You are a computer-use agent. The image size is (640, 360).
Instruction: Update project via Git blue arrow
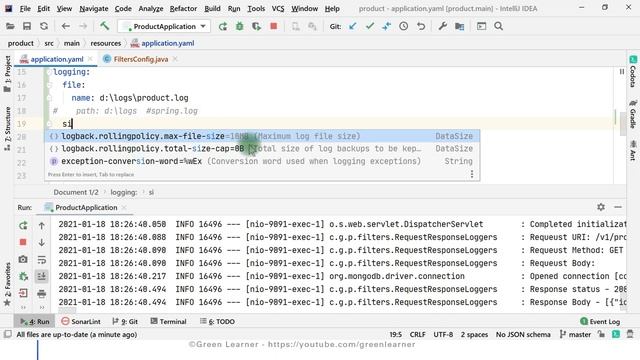(353, 27)
